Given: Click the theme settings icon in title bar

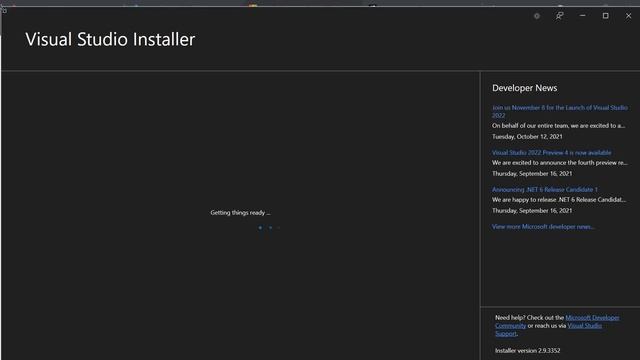Looking at the screenshot, I should coord(537,16).
